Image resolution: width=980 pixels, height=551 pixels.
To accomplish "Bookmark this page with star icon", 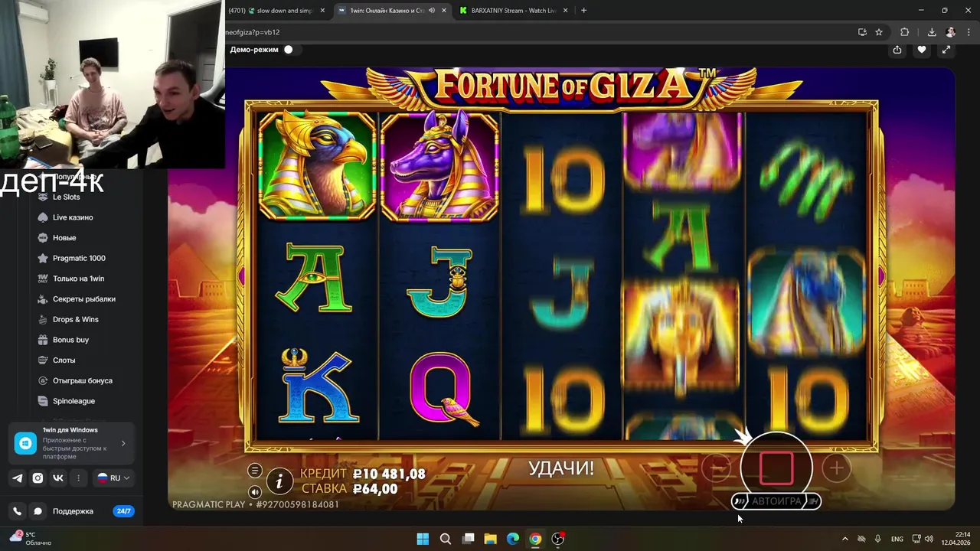I will 879,32.
